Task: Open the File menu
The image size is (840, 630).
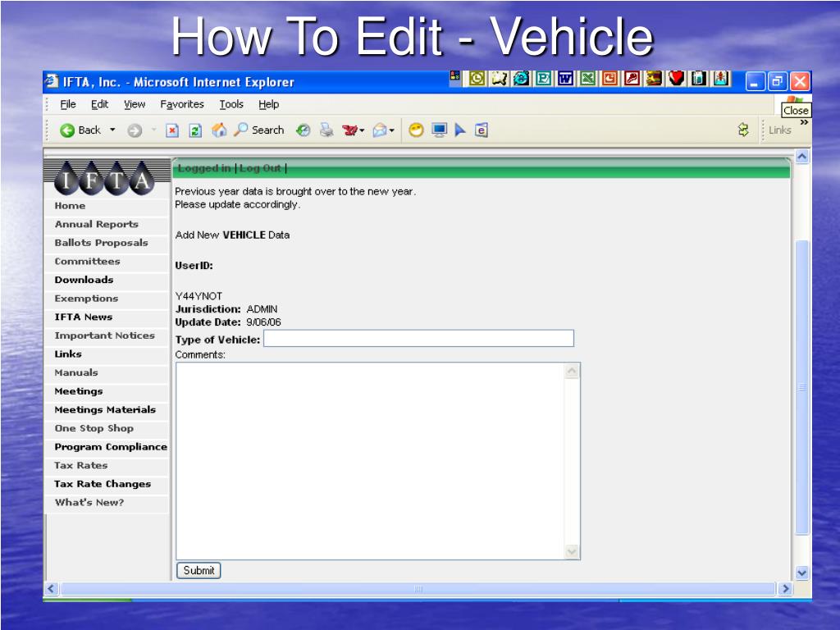Action: coord(68,104)
